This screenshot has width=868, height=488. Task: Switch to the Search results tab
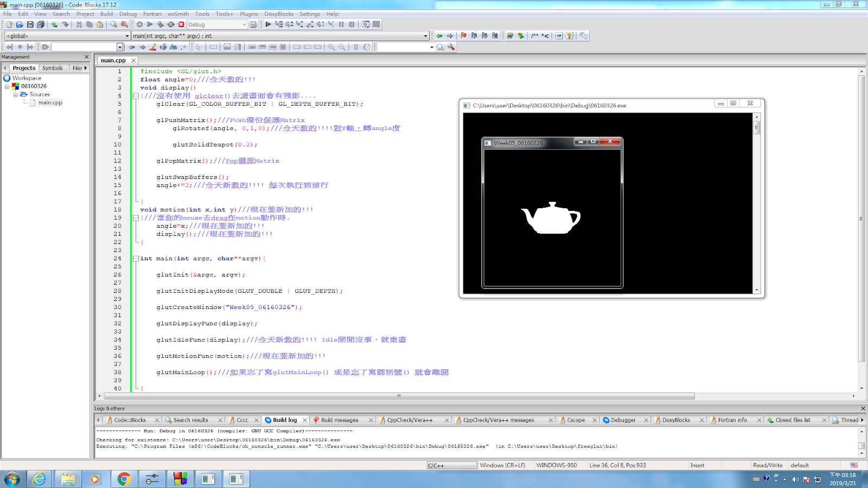coord(190,420)
